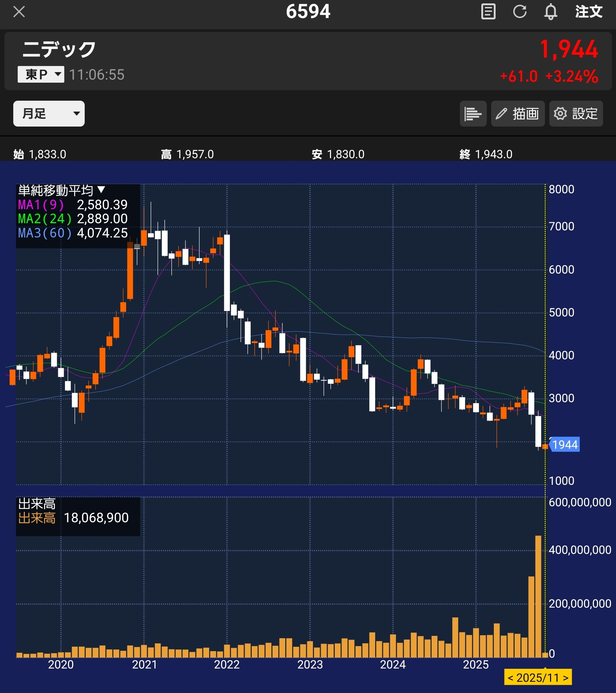Expand the 単純移動平均 indicator selector
This screenshot has width=616, height=693.
(61, 191)
